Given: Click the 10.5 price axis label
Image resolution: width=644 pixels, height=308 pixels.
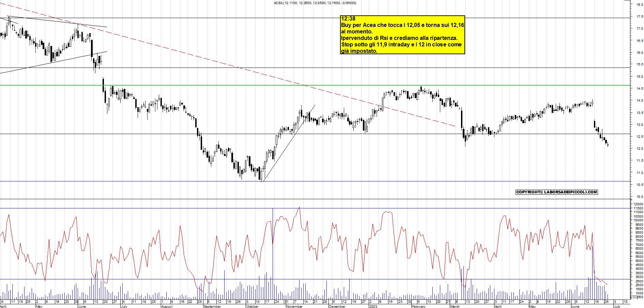Looking at the screenshot, I should point(640,185).
